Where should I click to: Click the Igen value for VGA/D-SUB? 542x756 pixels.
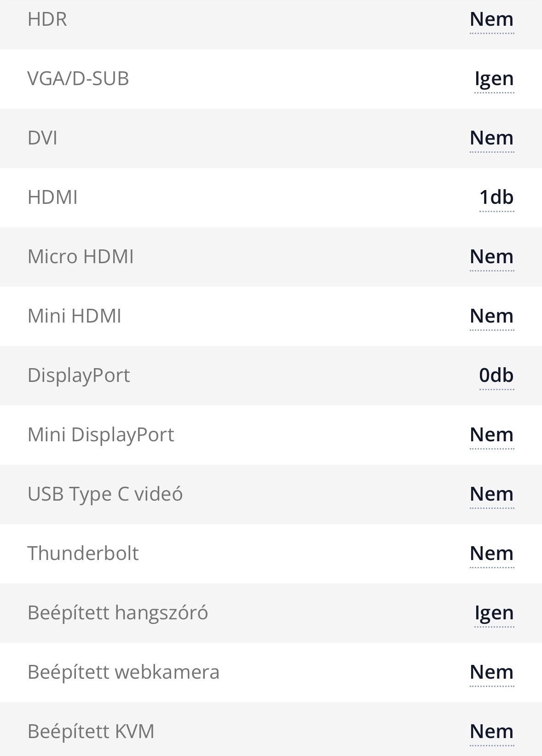click(x=494, y=79)
